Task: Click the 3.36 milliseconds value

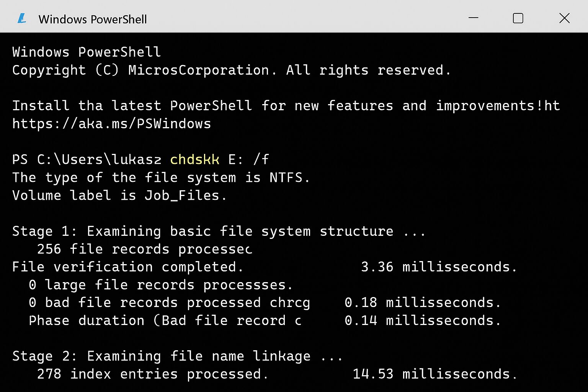Action: coord(438,267)
